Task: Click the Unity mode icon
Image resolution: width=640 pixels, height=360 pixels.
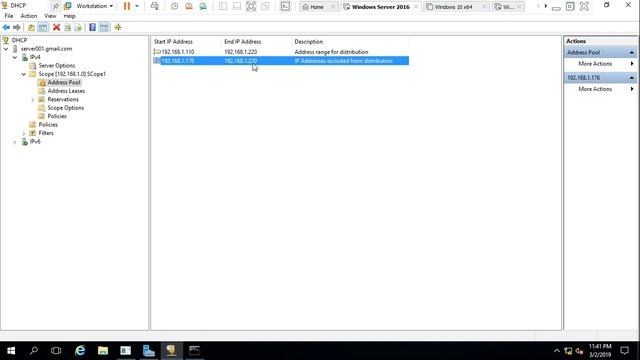Action: pyautogui.click(x=265, y=6)
